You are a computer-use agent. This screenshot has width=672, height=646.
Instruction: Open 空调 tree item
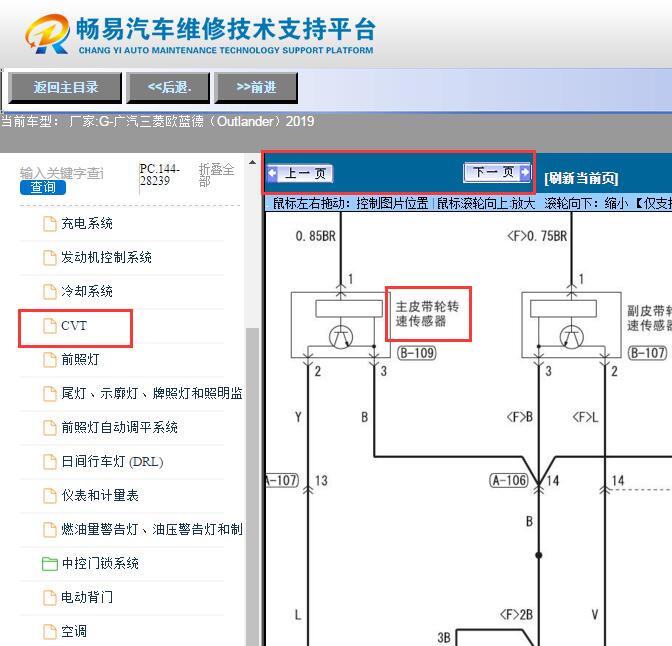click(x=74, y=631)
